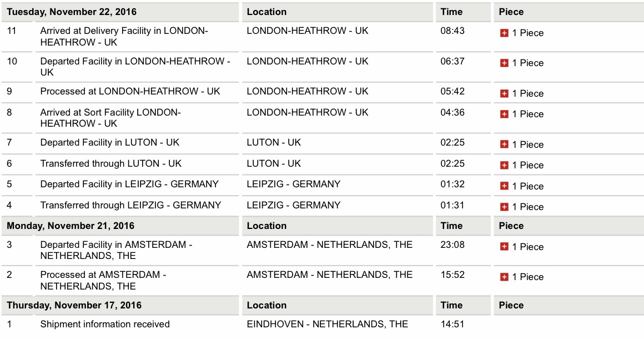644x339 pixels.
Task: Click the 1 Piece label at 23:08
Action: point(528,247)
